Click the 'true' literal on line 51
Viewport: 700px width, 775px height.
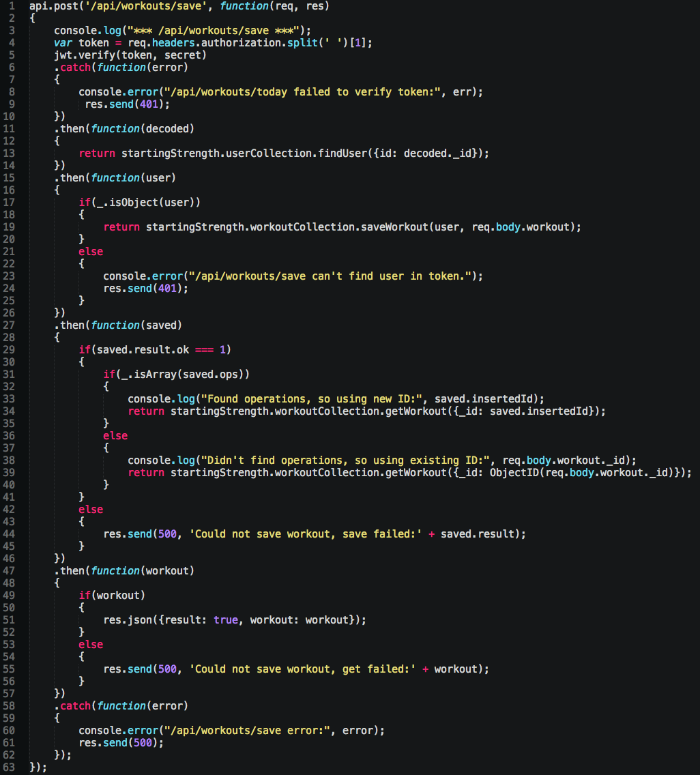click(x=226, y=620)
